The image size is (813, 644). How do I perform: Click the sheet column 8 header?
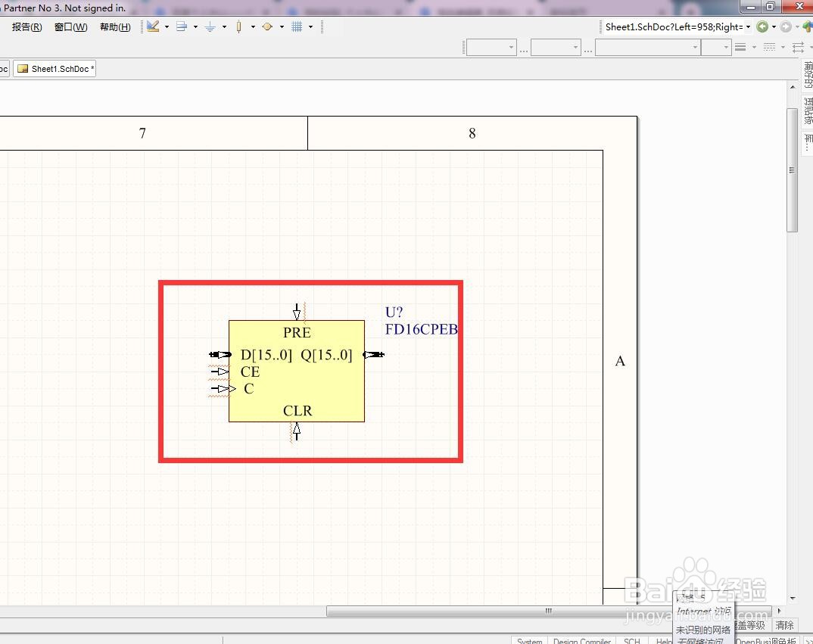pyautogui.click(x=472, y=133)
